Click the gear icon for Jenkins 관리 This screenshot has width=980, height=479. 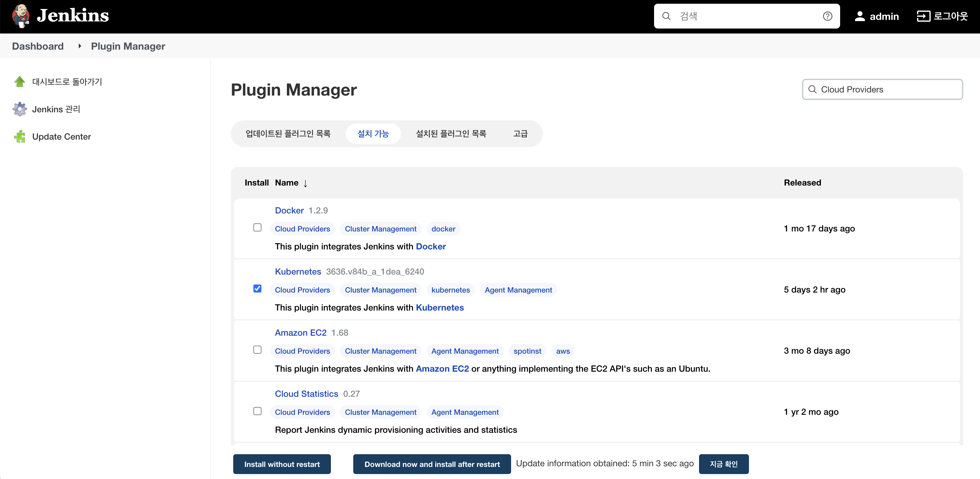click(x=20, y=109)
